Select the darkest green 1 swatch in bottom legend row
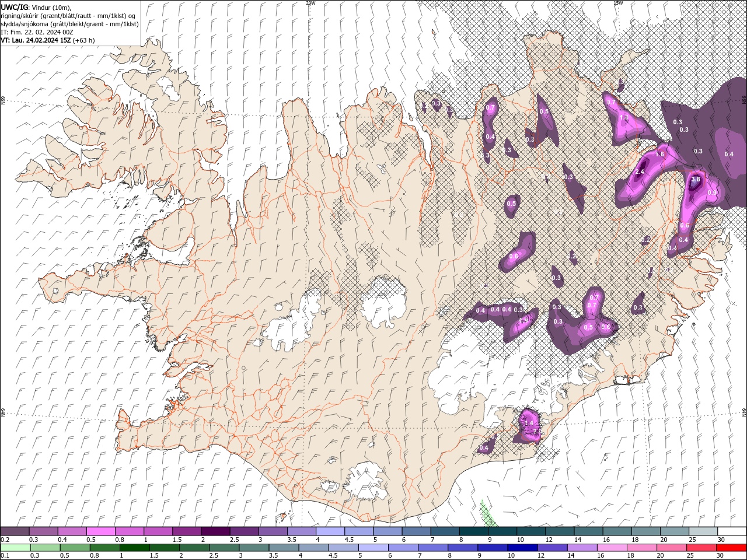 [x=135, y=548]
